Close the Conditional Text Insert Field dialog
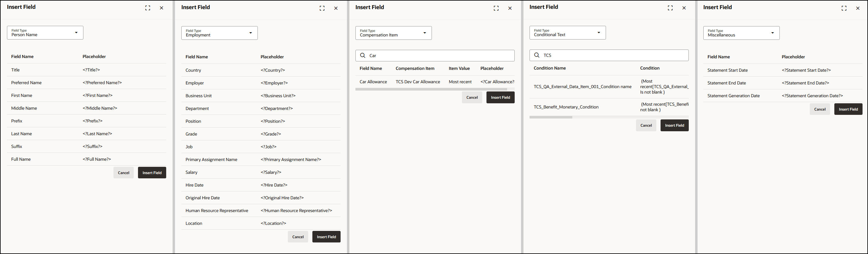This screenshot has height=254, width=868. tap(684, 8)
